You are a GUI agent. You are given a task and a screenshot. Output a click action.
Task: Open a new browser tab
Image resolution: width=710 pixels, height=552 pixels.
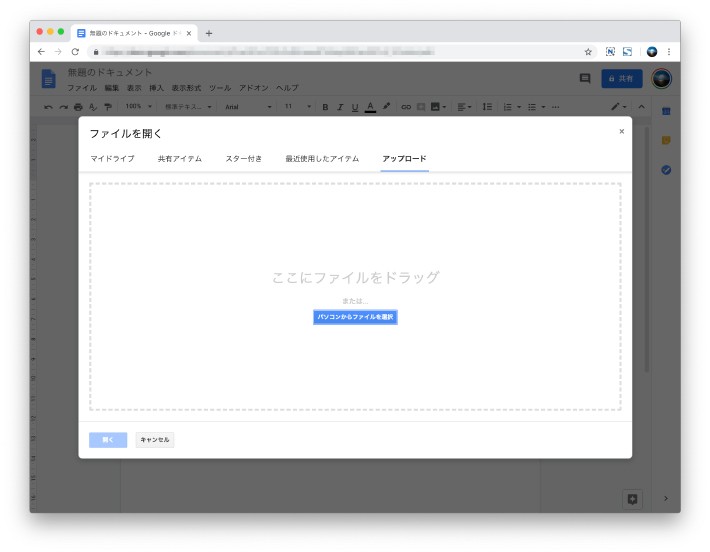click(x=209, y=33)
